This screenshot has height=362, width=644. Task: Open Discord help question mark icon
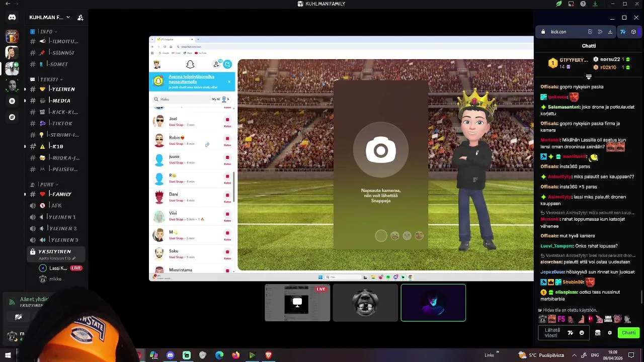point(583,4)
